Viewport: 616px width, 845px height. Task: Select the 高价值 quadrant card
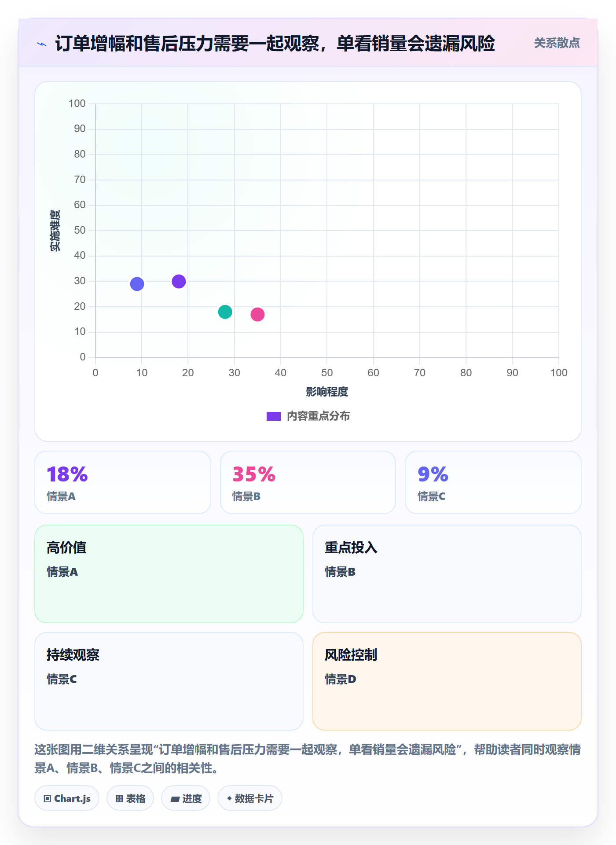(x=169, y=574)
